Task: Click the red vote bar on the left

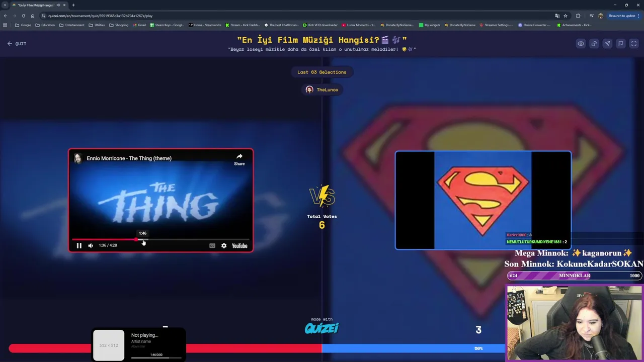Action: click(x=165, y=348)
